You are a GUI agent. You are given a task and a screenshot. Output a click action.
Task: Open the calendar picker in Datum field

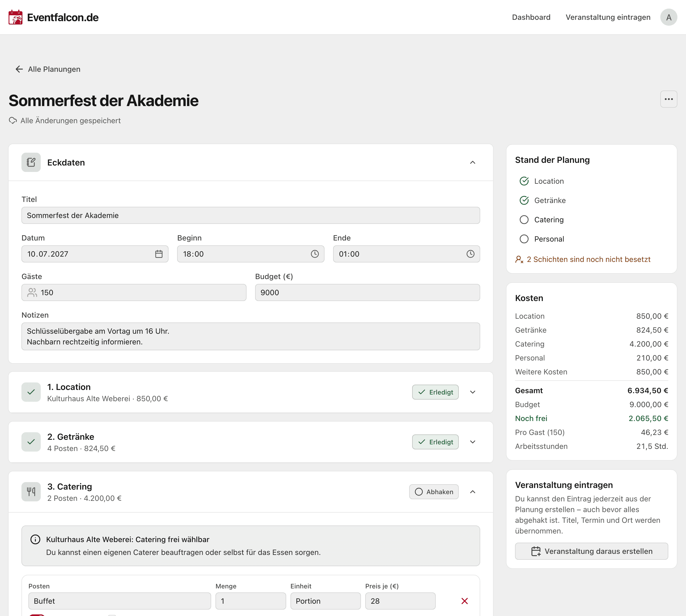click(x=159, y=254)
